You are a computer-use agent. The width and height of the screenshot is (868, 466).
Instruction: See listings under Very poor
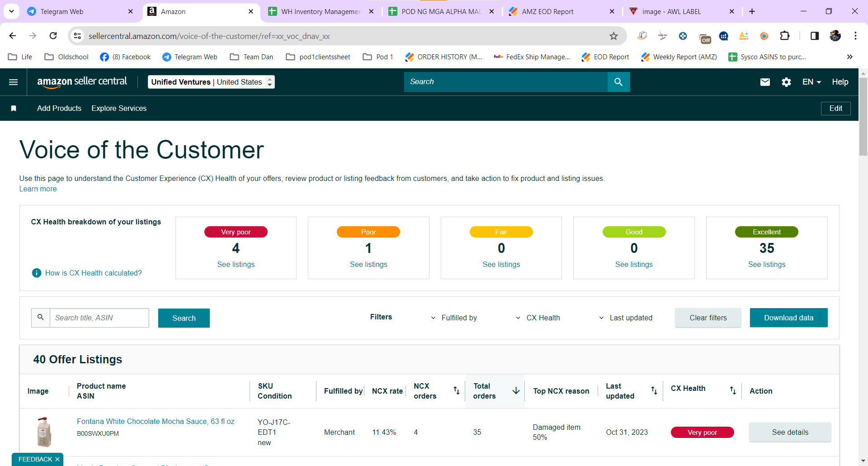click(236, 264)
